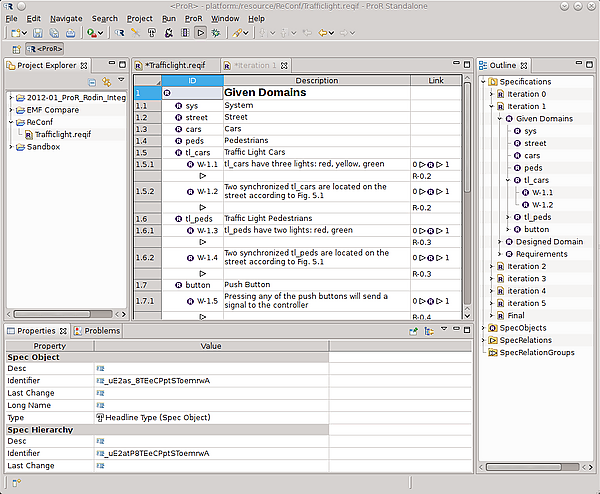Click the Open Perspective icon
600x494 pixels.
pos(16,49)
